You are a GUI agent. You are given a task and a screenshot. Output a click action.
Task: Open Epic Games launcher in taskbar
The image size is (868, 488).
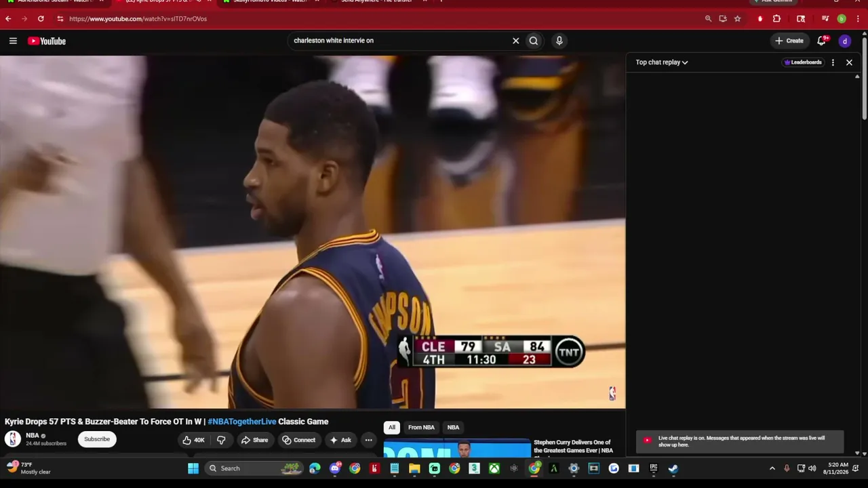click(654, 468)
